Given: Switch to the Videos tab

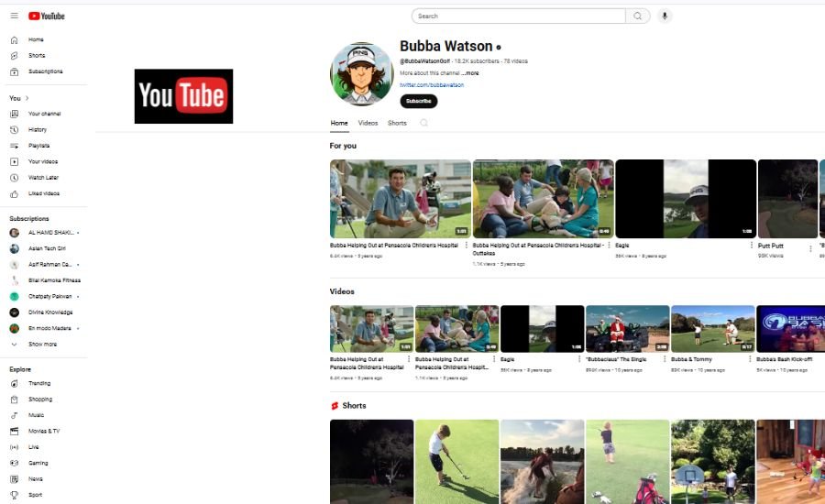Looking at the screenshot, I should 368,123.
